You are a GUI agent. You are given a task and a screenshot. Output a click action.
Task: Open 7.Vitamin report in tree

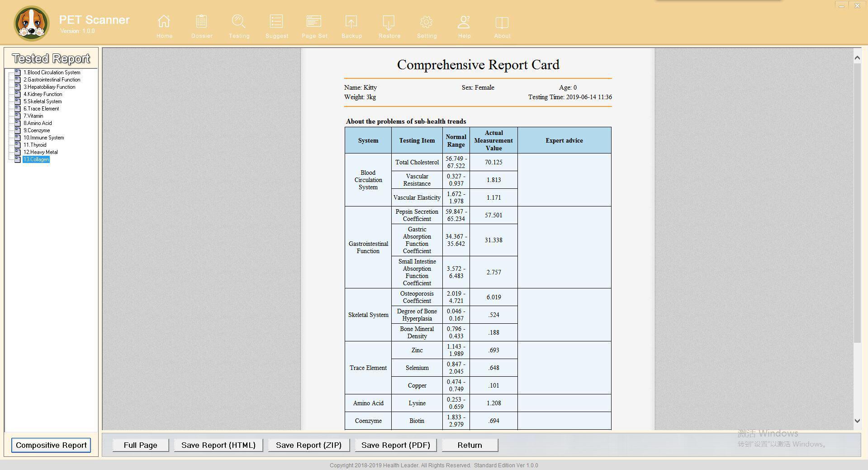[x=33, y=116]
